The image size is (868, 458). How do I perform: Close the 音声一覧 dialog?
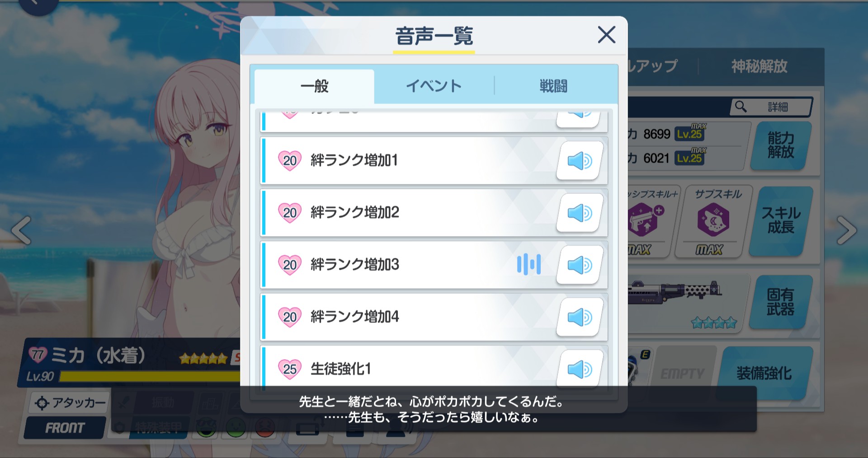pos(606,35)
